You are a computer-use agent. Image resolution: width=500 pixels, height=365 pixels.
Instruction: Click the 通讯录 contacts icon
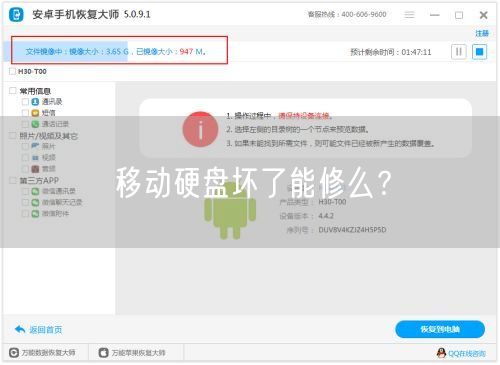pyautogui.click(x=35, y=102)
